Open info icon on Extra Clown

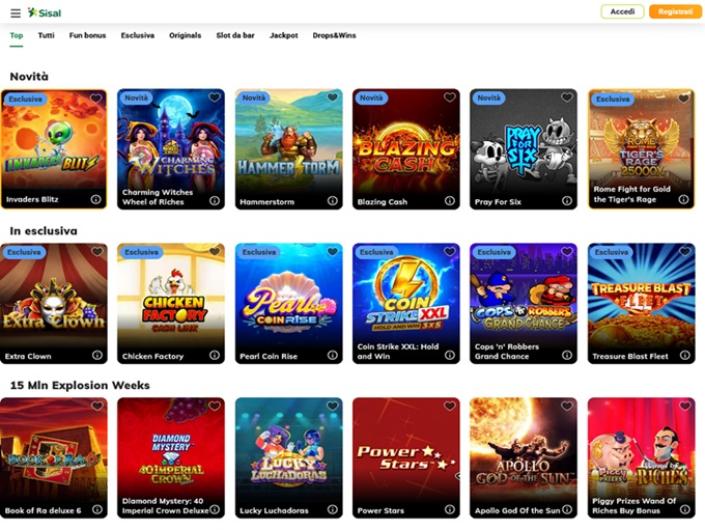pos(97,355)
